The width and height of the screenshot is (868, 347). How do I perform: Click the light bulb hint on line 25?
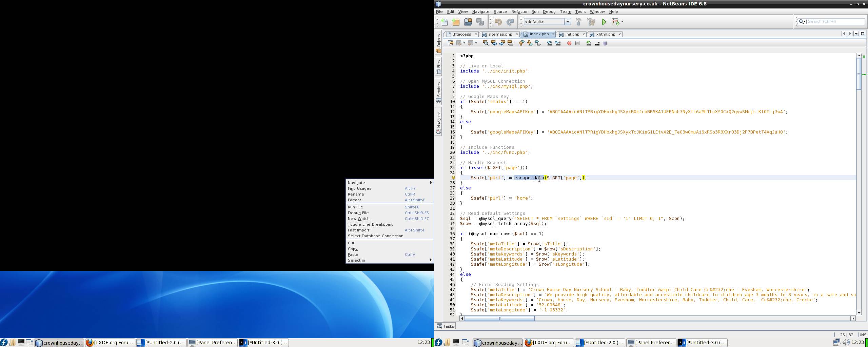click(x=453, y=178)
